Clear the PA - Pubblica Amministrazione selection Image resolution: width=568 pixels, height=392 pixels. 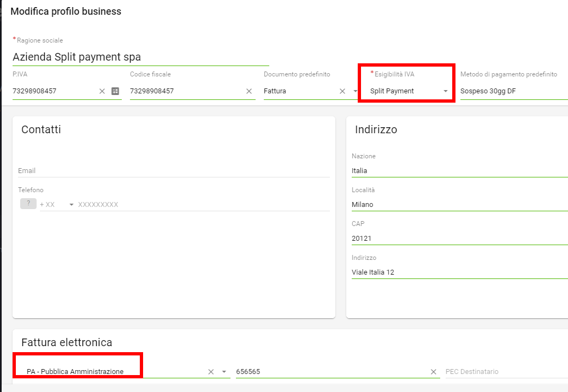click(x=211, y=372)
